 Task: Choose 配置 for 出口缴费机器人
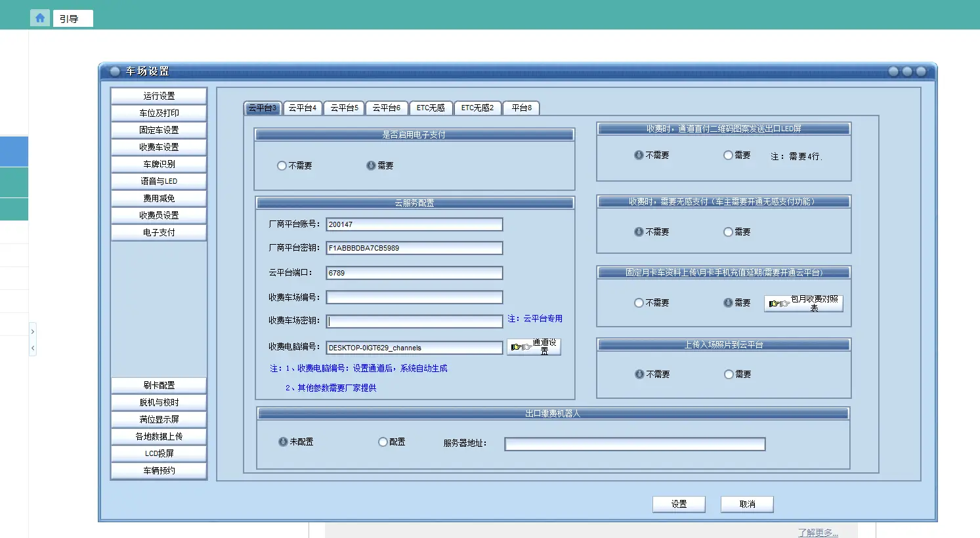point(383,442)
